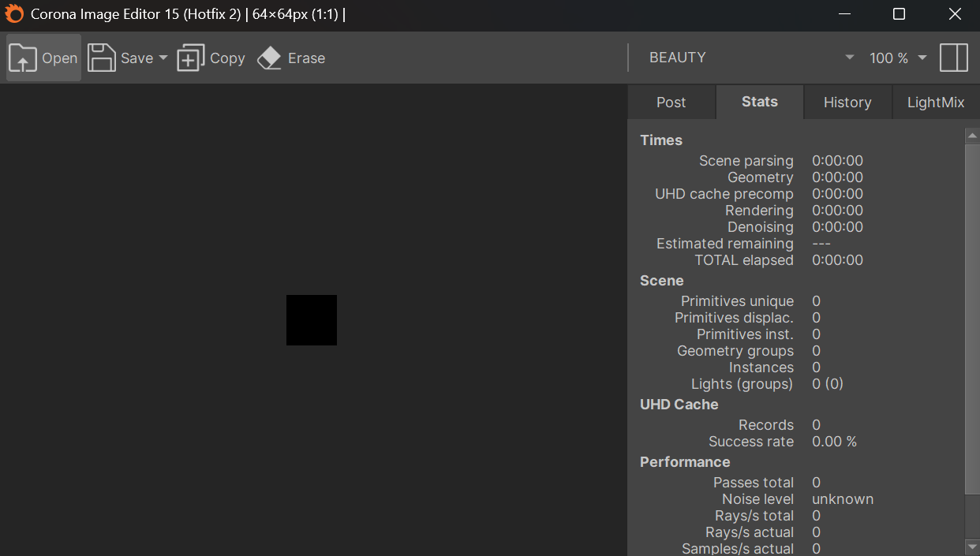The image size is (980, 556).
Task: Close the Corona Image Editor window
Action: point(956,13)
